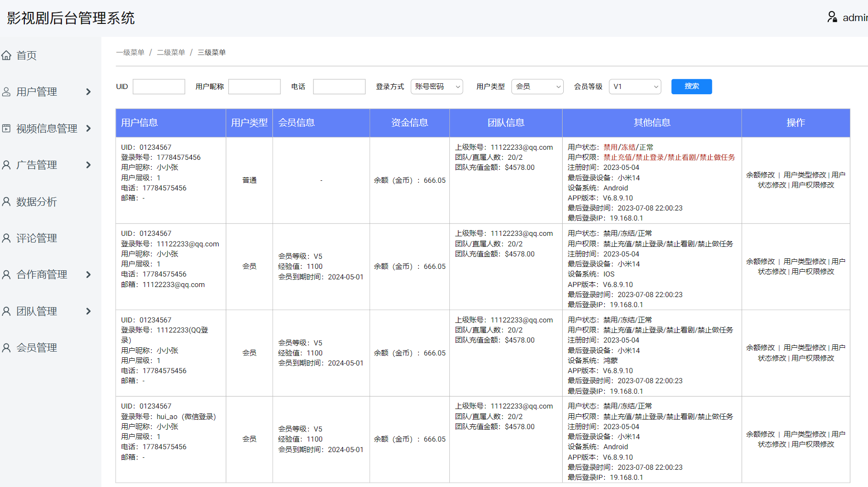Click 余额修改 in the hui_ao 微信登录 row
868x487 pixels.
(760, 434)
